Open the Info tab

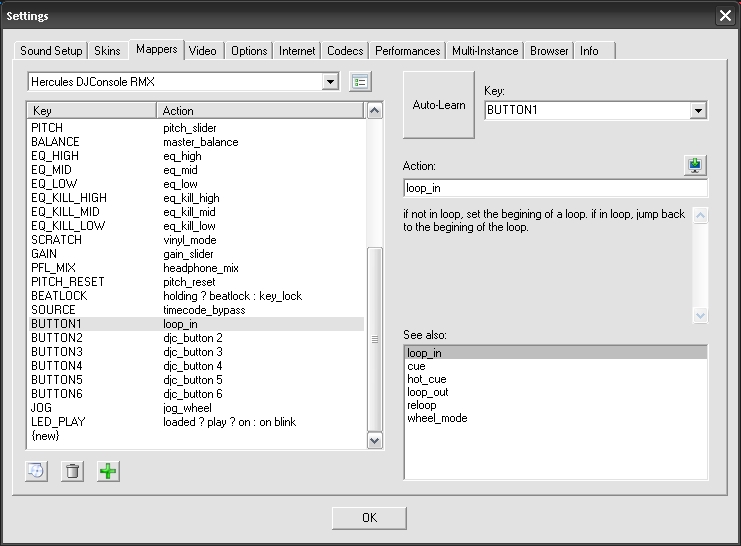coord(595,51)
